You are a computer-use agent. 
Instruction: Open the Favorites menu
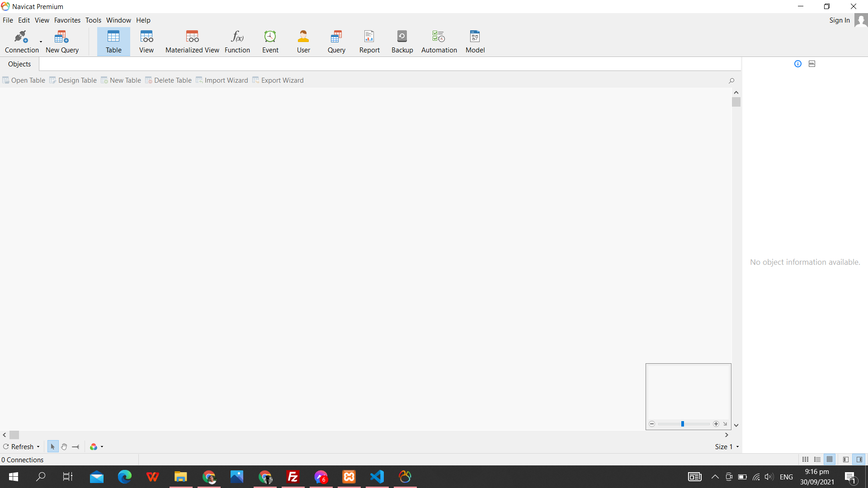coord(67,20)
